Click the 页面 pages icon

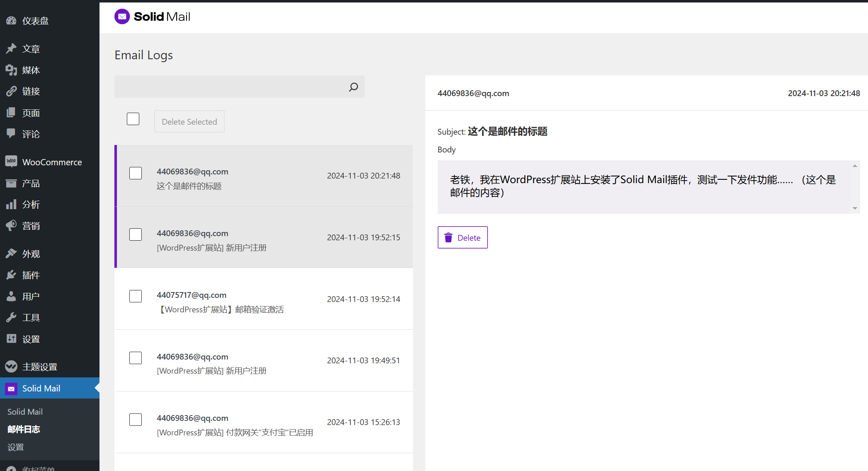pos(11,113)
